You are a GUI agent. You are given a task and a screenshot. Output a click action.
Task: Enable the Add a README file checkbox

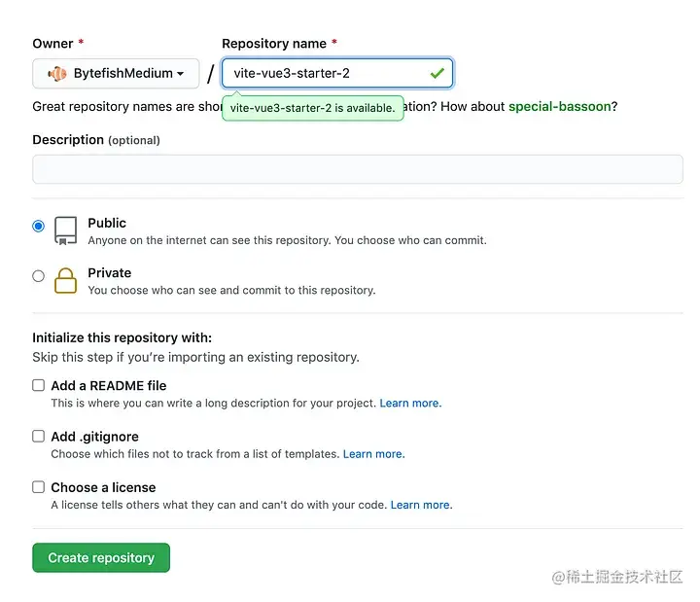[39, 386]
